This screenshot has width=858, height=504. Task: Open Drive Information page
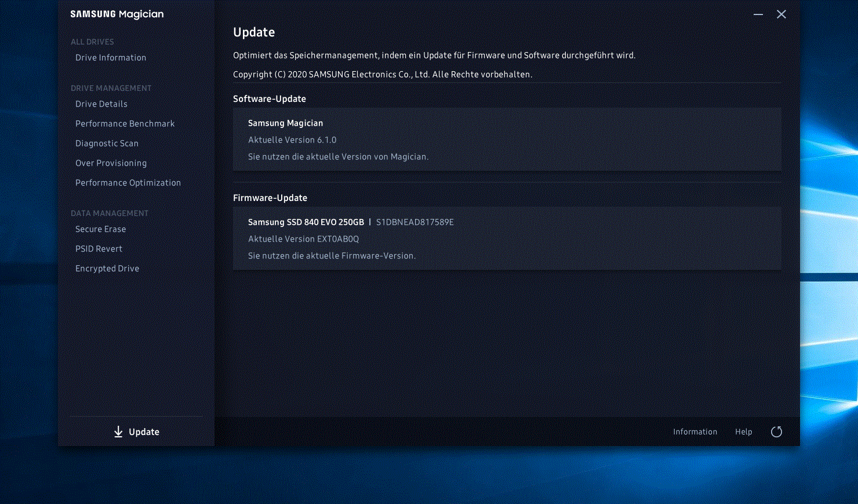(x=111, y=58)
